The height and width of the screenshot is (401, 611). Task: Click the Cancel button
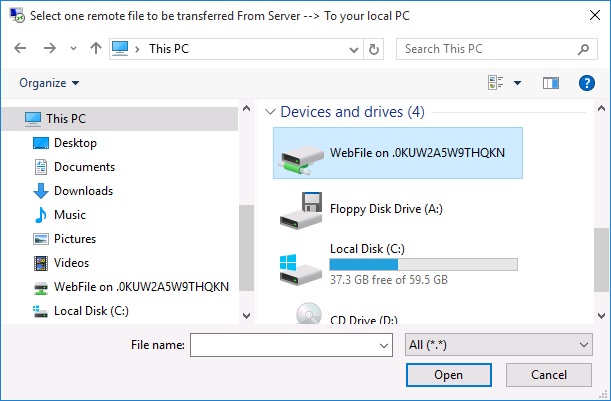[x=549, y=375]
